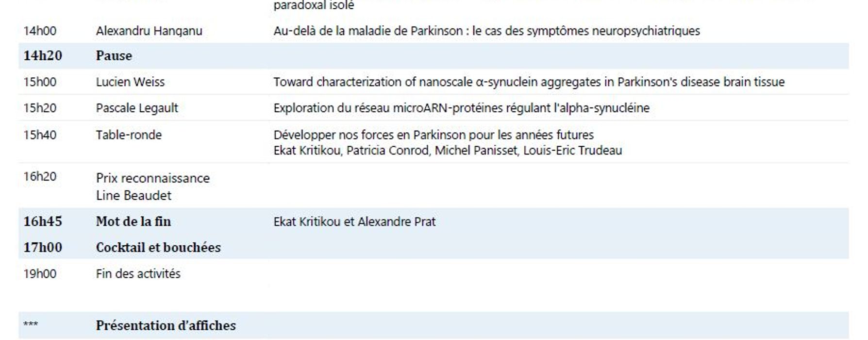Click the Line Beaudet name
868x340 pixels.
click(134, 196)
